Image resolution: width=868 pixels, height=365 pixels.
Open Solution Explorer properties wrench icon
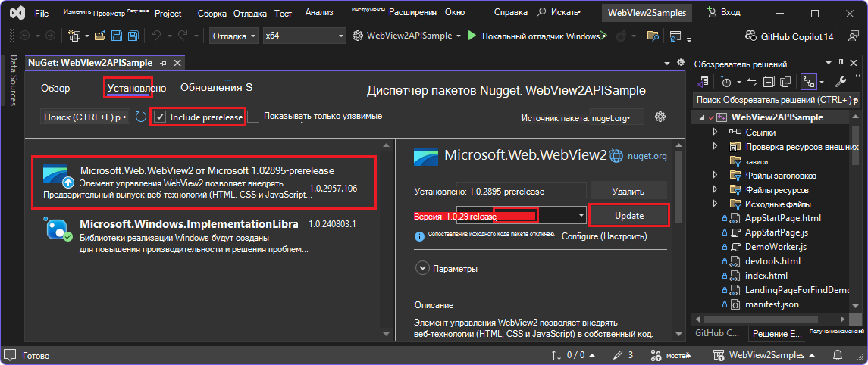click(840, 83)
